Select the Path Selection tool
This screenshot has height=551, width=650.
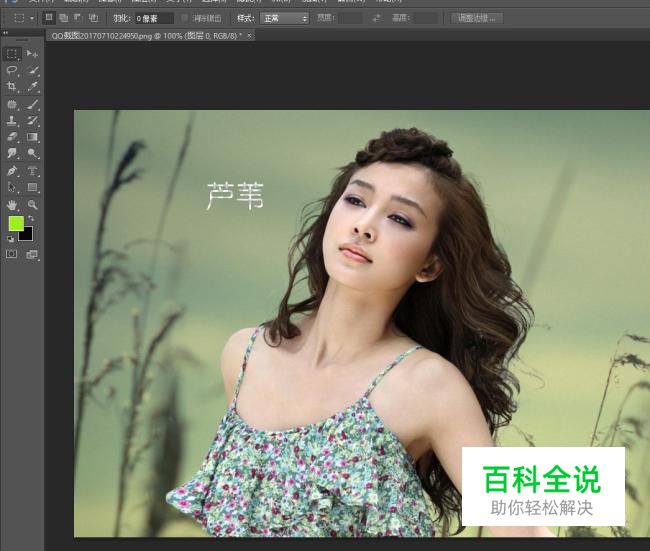pyautogui.click(x=12, y=187)
